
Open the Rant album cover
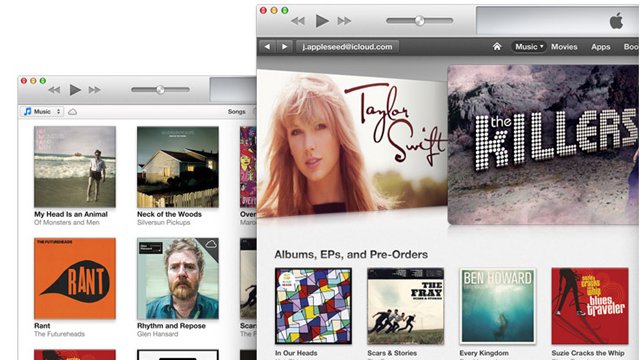[x=75, y=278]
